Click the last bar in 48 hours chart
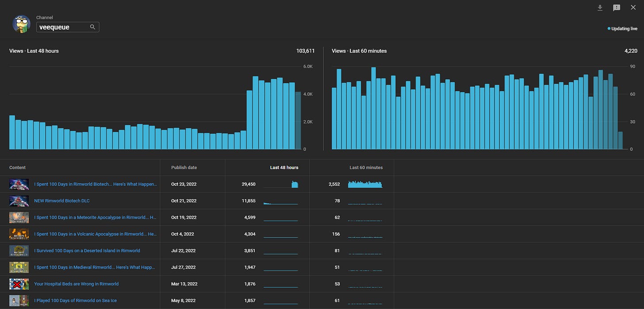This screenshot has height=309, width=644. click(298, 120)
